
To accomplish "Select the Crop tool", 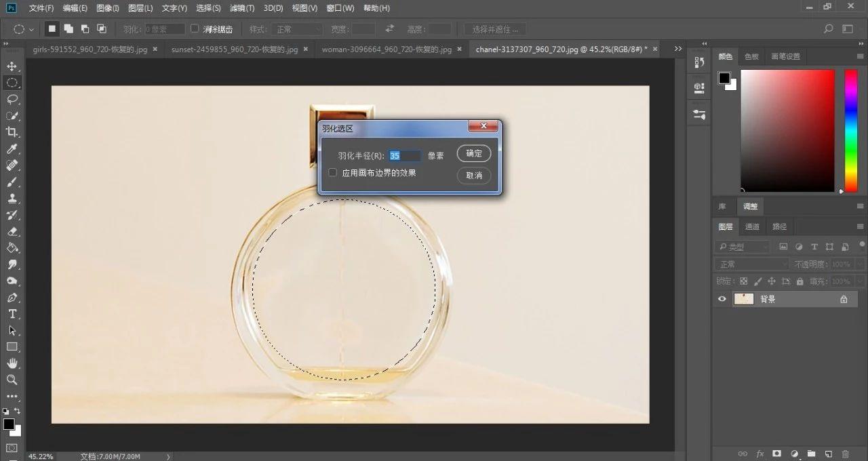I will 12,132.
